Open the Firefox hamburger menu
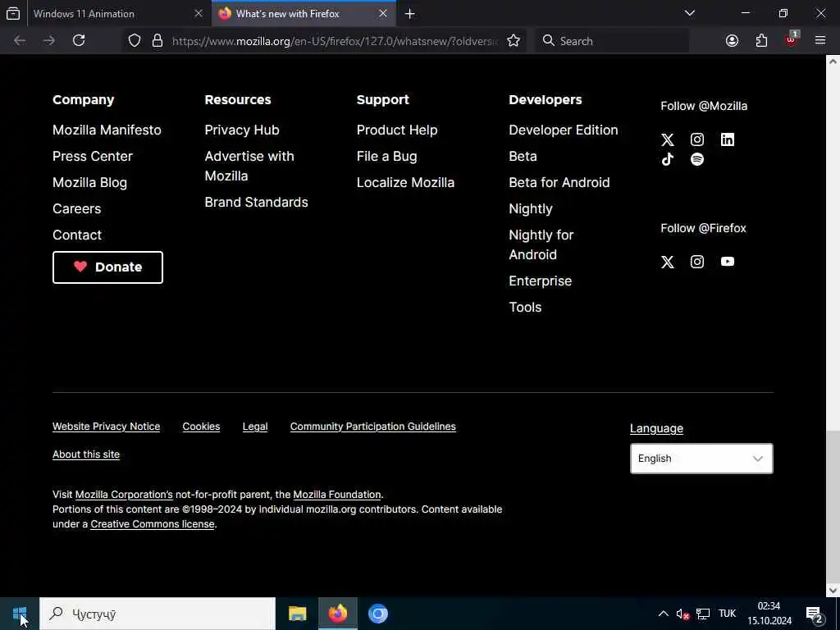Image resolution: width=840 pixels, height=630 pixels. tap(820, 41)
